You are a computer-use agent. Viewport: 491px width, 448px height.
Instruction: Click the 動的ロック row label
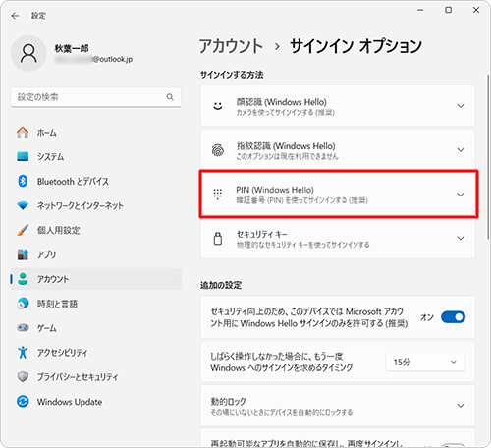(228, 401)
